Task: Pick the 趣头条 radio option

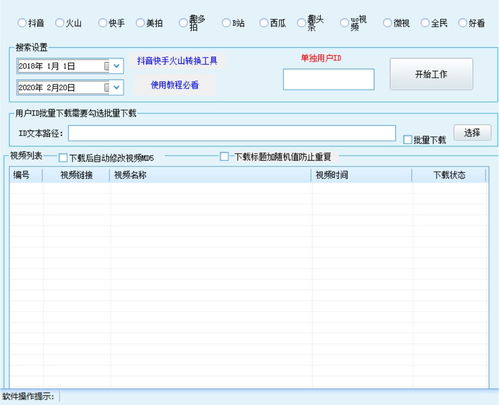Action: [301, 23]
